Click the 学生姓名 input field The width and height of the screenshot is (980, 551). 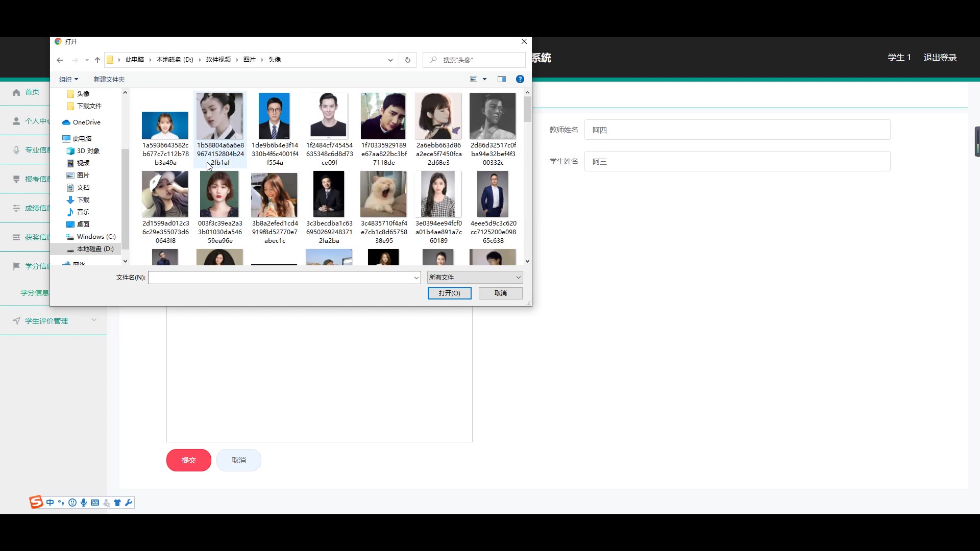coord(737,162)
